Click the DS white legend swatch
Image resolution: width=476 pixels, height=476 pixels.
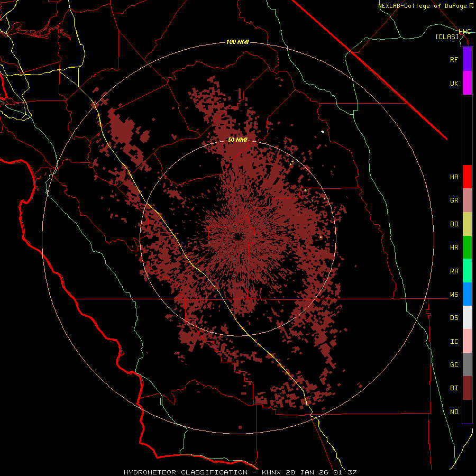click(x=467, y=317)
